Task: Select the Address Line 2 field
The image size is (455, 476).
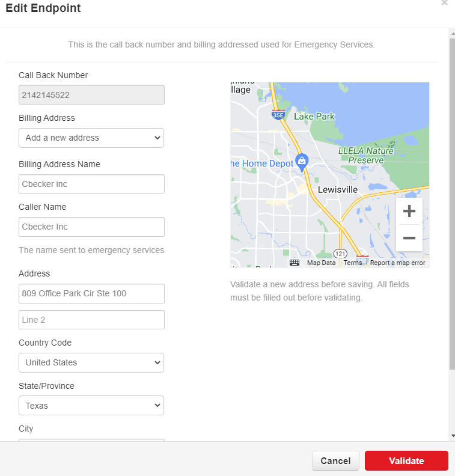Action: click(x=91, y=320)
